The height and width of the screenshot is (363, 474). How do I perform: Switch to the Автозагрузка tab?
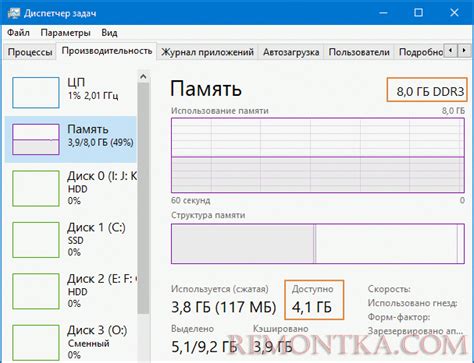coord(291,52)
